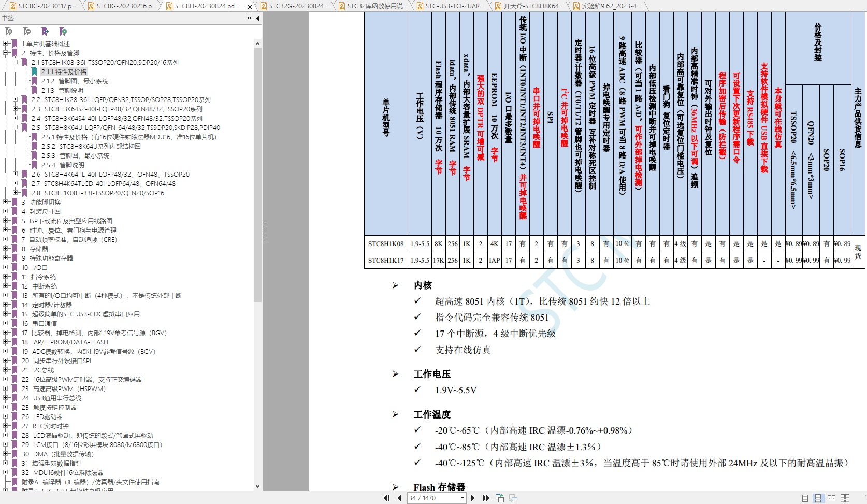Click the previous view icon
This screenshot has width=867, height=504.
[x=500, y=498]
